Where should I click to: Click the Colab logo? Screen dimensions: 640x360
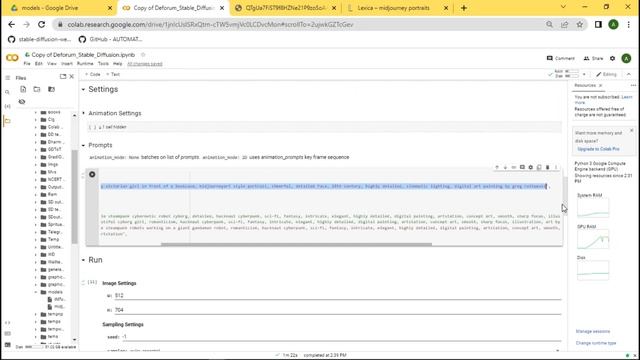point(12,58)
